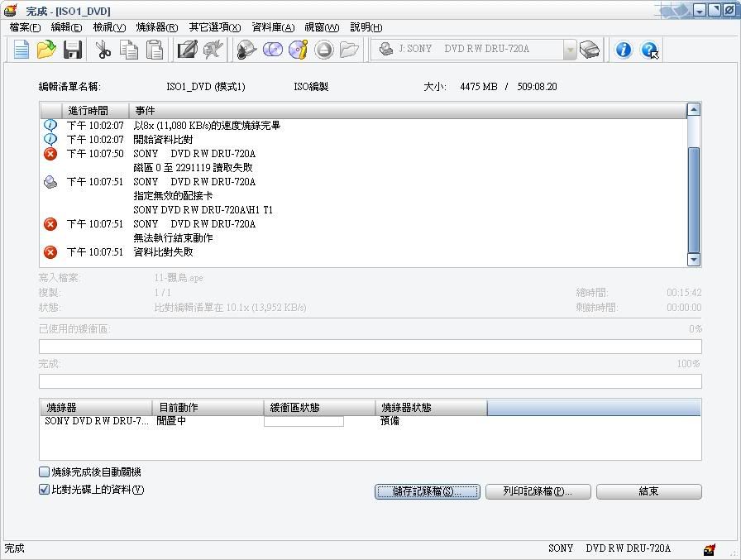Click the 結束 button
Image resolution: width=741 pixels, height=560 pixels.
coord(649,491)
